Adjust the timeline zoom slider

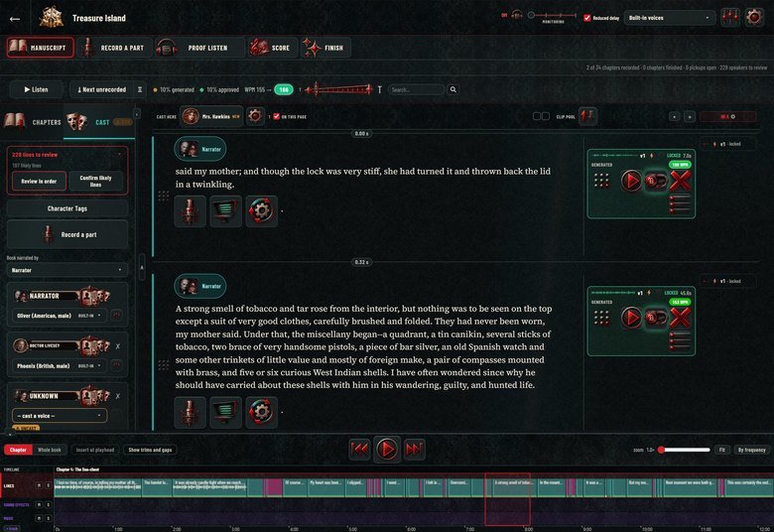(x=684, y=450)
